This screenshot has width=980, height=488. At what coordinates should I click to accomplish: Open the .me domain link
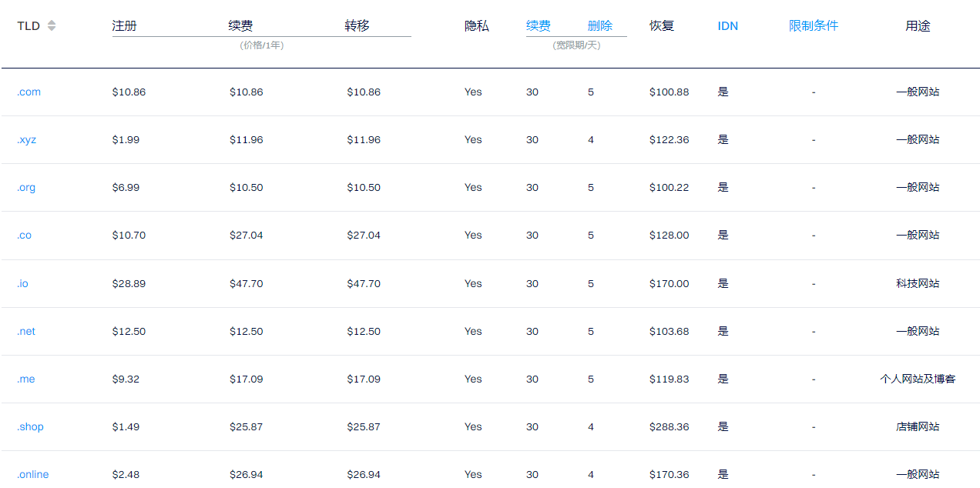(25, 379)
